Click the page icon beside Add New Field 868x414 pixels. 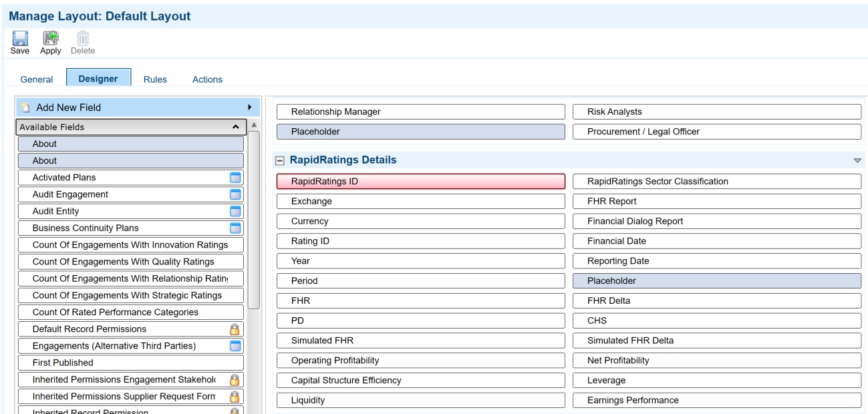click(25, 108)
